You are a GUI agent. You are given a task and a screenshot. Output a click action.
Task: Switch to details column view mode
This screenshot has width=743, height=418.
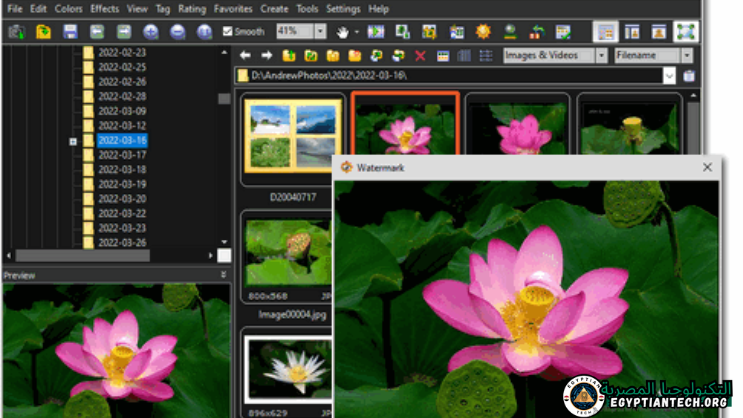[464, 56]
